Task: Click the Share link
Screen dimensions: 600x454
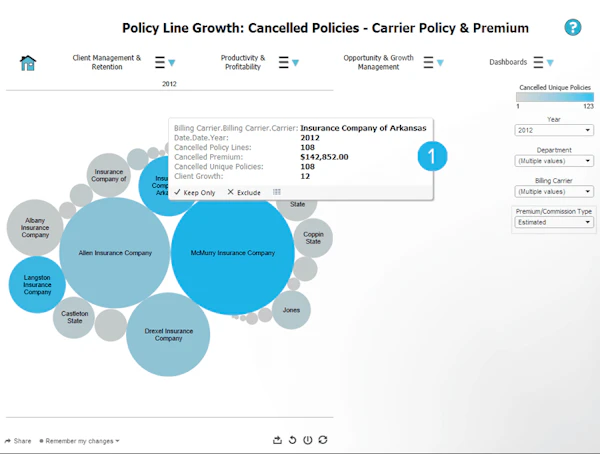Action: click(x=18, y=441)
